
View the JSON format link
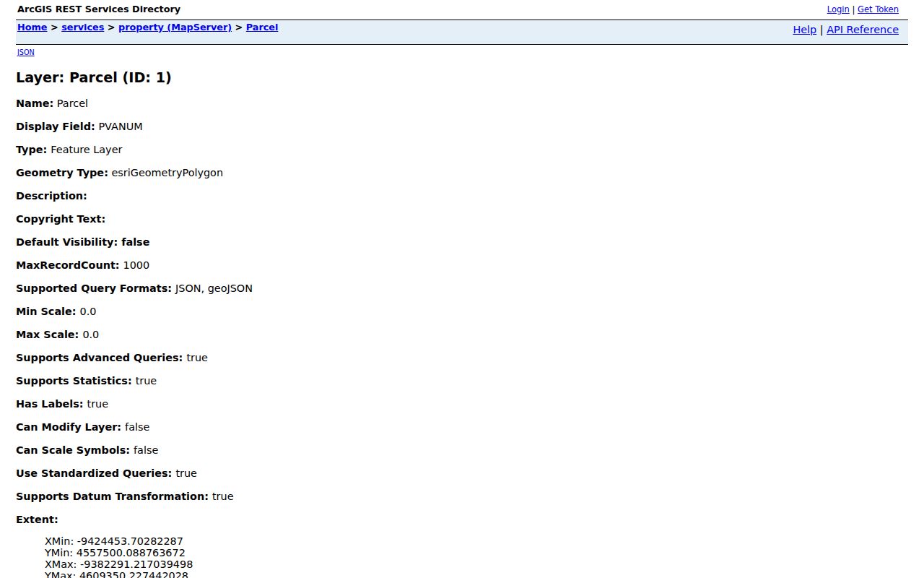(25, 52)
